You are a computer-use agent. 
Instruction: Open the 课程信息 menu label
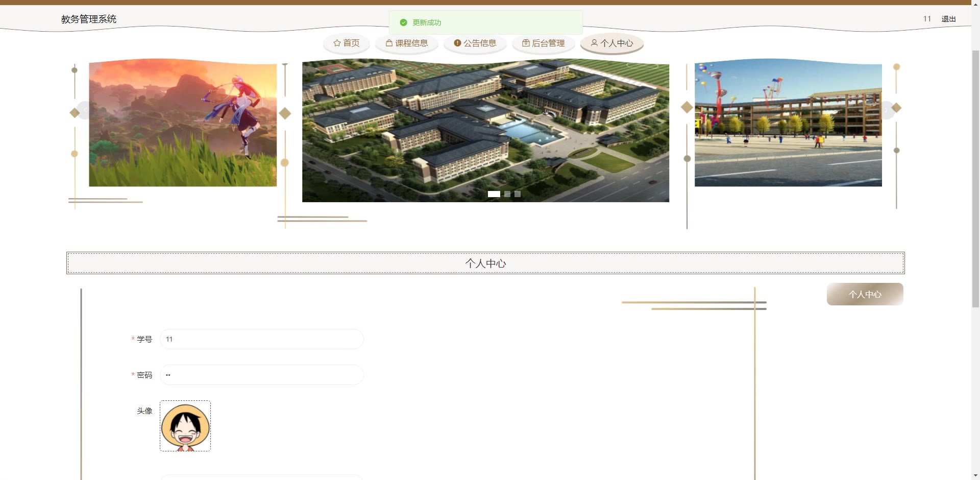pyautogui.click(x=411, y=43)
